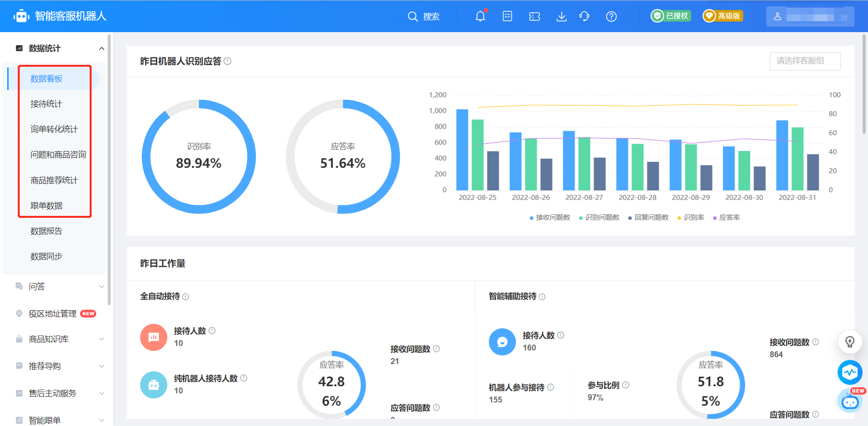Click the teal robot icon for 纯机器人接待人数

(x=154, y=385)
